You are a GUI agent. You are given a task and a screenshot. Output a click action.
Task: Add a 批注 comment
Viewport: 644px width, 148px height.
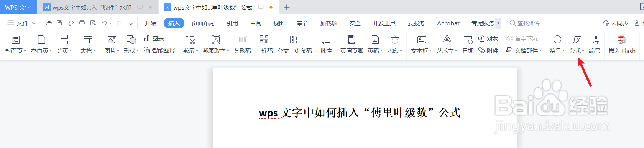point(326,45)
